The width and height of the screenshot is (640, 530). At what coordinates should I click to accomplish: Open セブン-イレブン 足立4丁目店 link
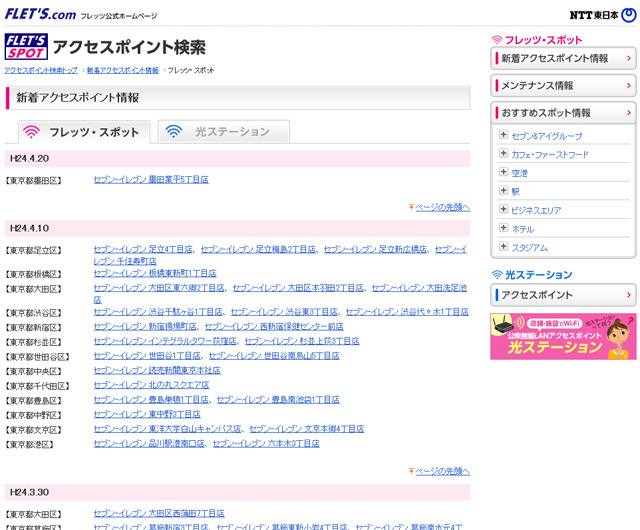143,249
